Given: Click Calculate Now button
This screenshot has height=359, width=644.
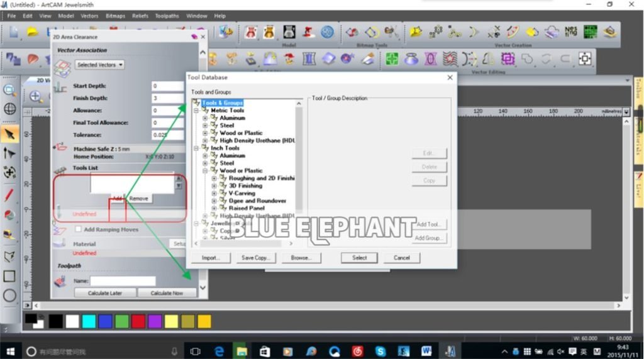Looking at the screenshot, I should coord(167,293).
